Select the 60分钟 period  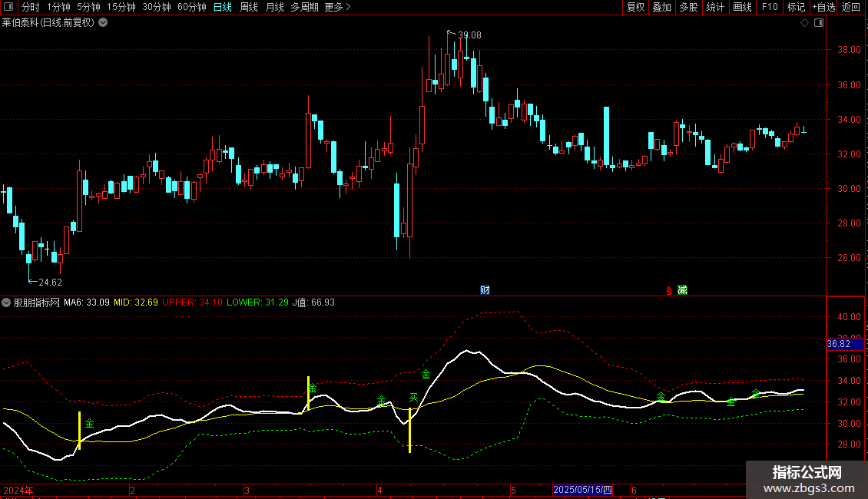point(192,7)
